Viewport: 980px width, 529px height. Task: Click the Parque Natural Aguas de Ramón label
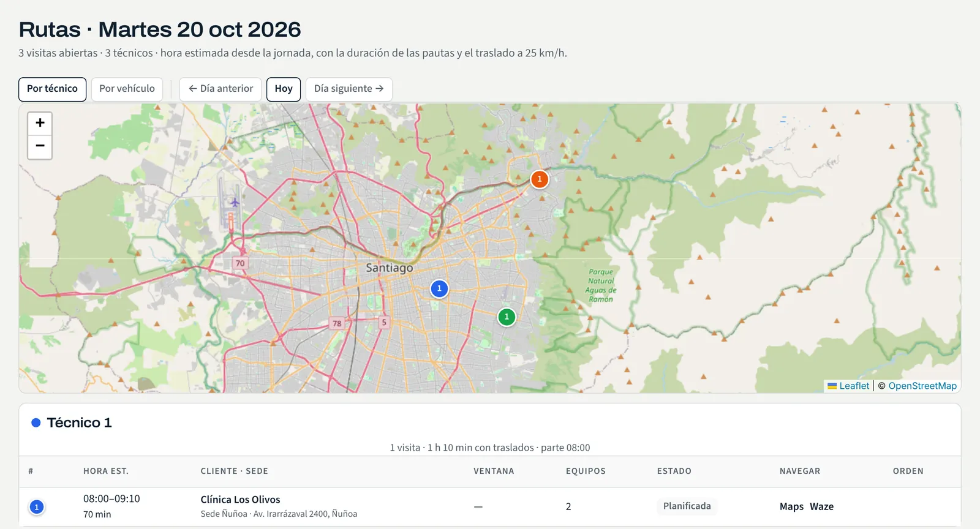(x=601, y=285)
